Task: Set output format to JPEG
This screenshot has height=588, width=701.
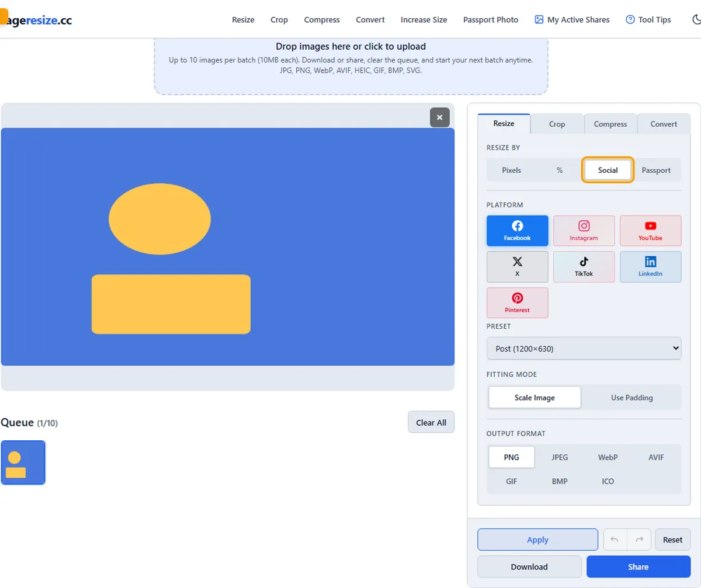Action: pos(560,457)
